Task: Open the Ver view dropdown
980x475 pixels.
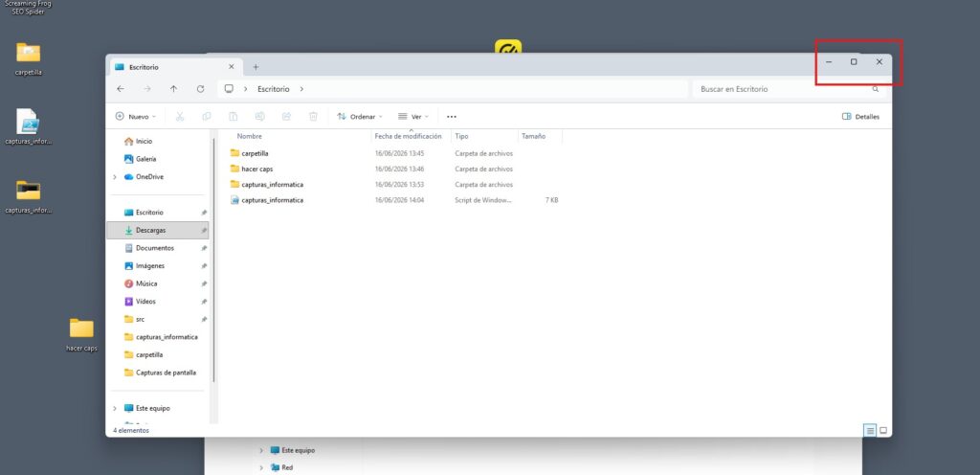Action: (413, 117)
